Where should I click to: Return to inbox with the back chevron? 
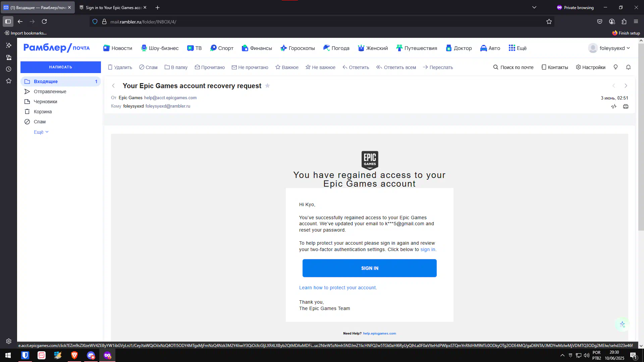(x=113, y=86)
